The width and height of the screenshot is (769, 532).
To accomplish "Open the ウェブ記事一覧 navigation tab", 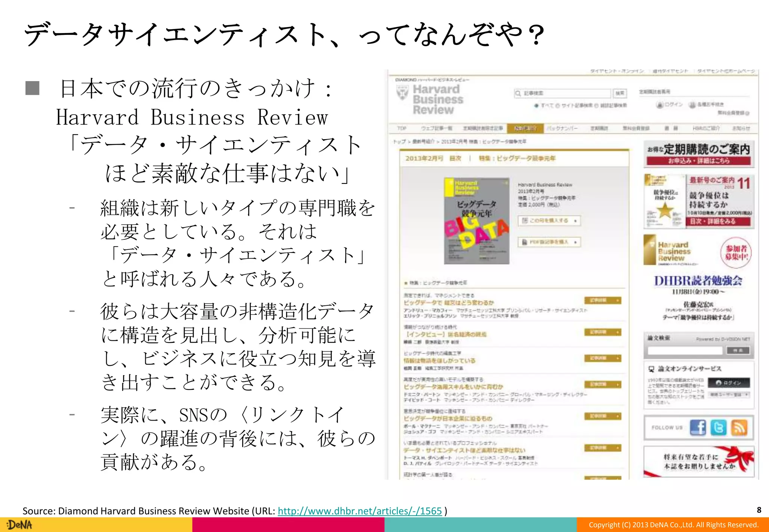I will (437, 128).
